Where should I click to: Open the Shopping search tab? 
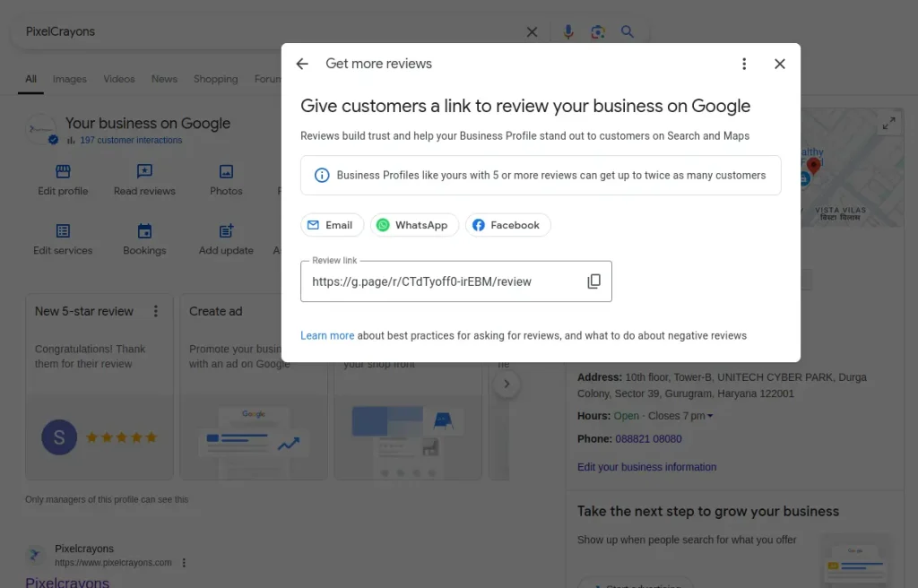pyautogui.click(x=215, y=79)
